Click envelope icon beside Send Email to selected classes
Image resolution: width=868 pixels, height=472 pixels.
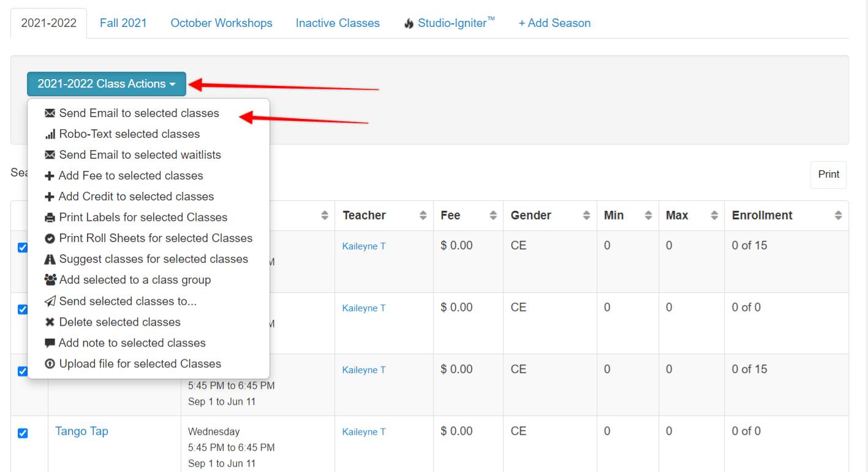[x=50, y=113]
